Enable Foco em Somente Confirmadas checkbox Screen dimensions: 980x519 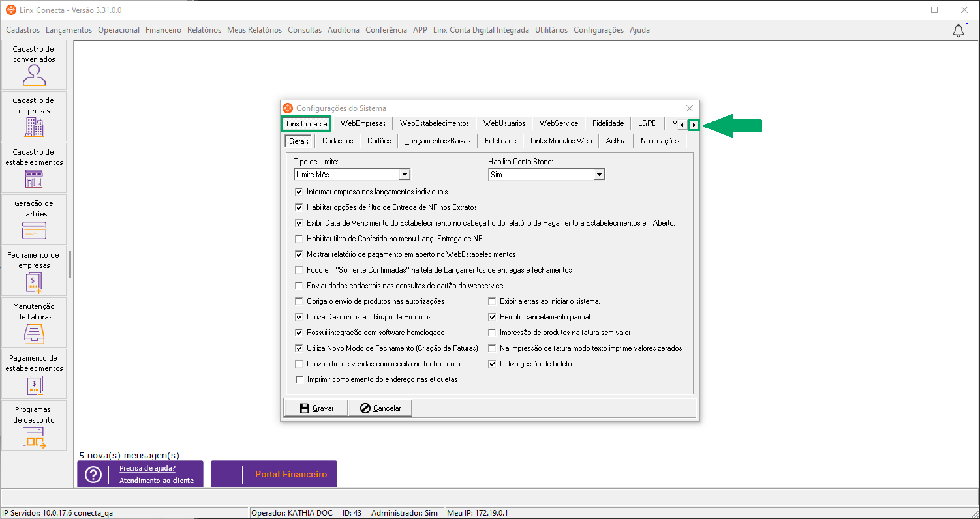299,270
